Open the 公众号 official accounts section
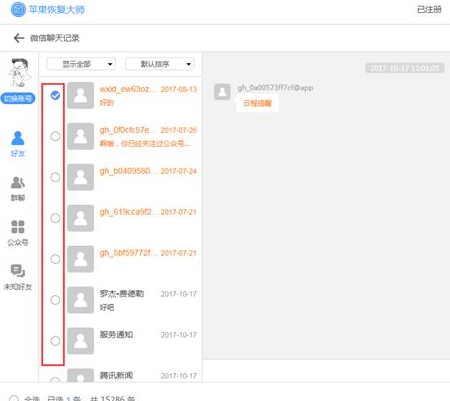Viewport: 450px width, 401px height. 18,233
